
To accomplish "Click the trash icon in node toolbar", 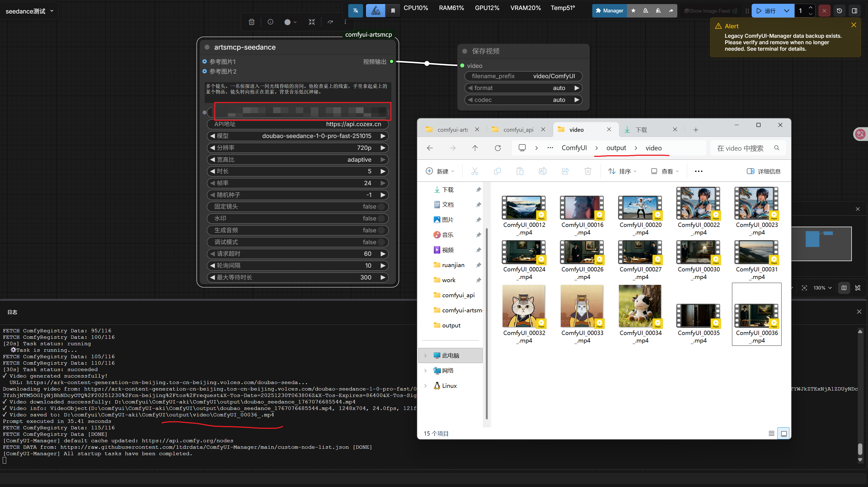I will point(251,22).
